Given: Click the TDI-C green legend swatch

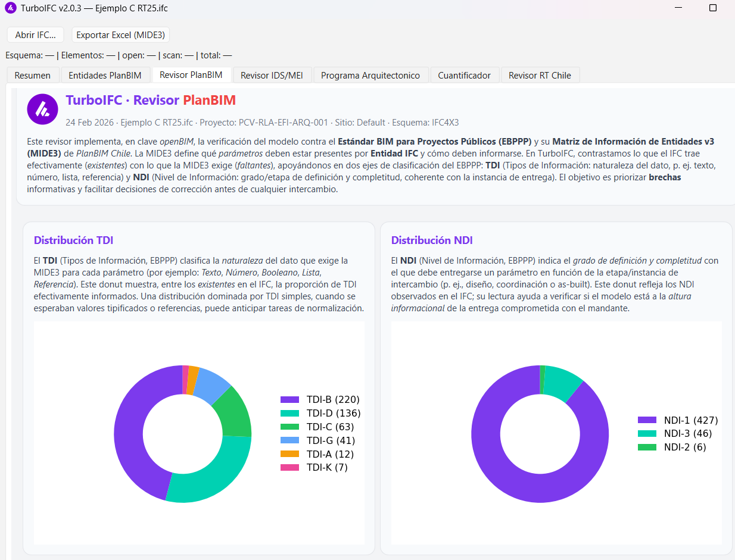Looking at the screenshot, I should point(289,427).
